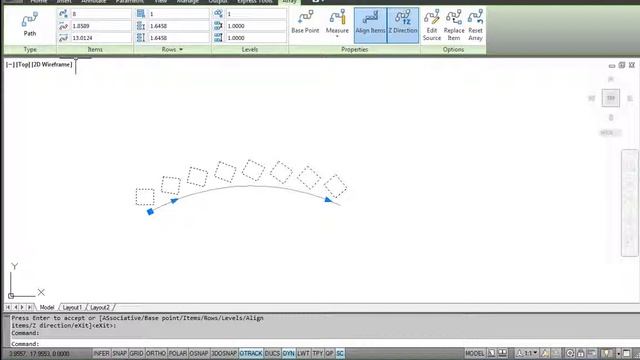640x360 pixels.
Task: Expand the Rows panel dropdown arrow
Action: (181, 49)
